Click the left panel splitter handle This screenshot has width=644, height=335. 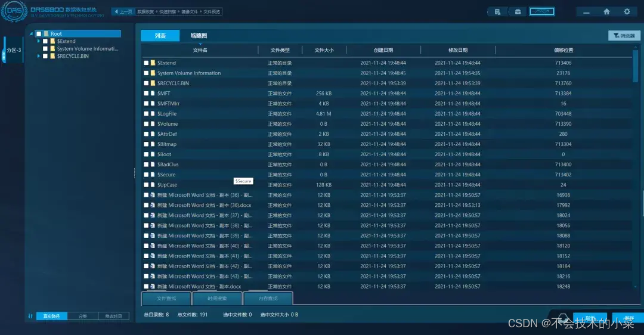click(134, 173)
